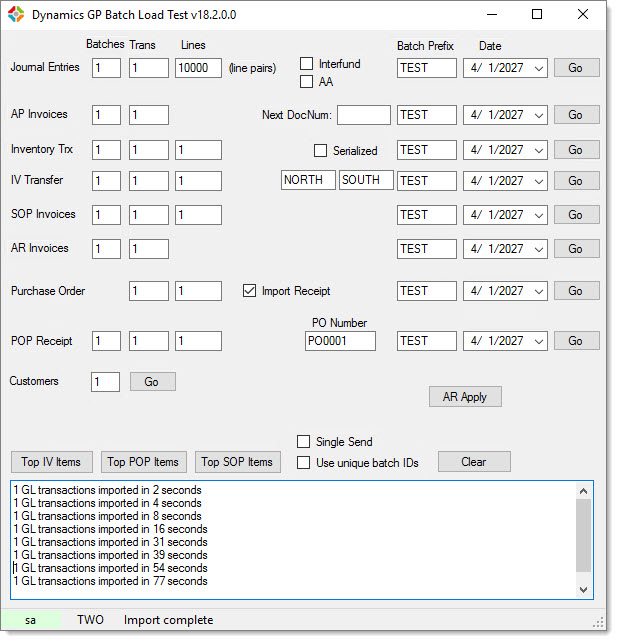This screenshot has width=617, height=641.
Task: Focus the Customers count field
Action: (x=105, y=382)
